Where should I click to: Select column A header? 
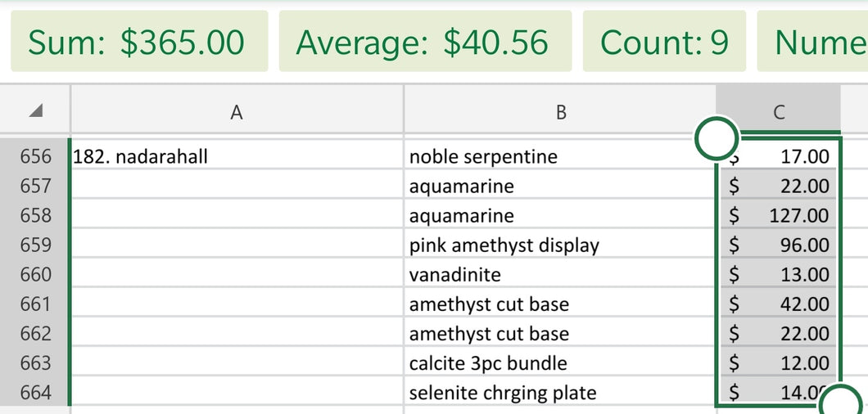pos(237,110)
